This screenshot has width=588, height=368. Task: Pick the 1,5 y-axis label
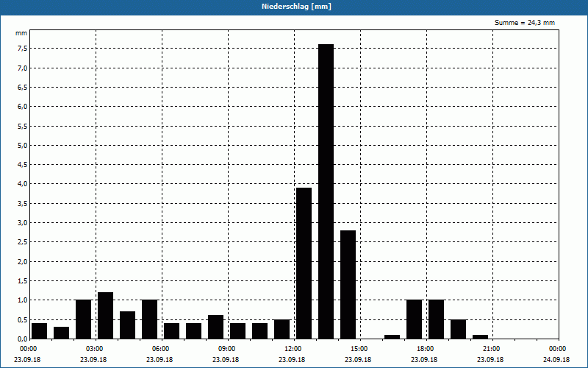pos(22,281)
